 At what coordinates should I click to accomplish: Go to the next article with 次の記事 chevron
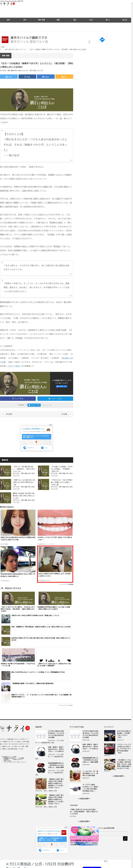click(x=70, y=414)
